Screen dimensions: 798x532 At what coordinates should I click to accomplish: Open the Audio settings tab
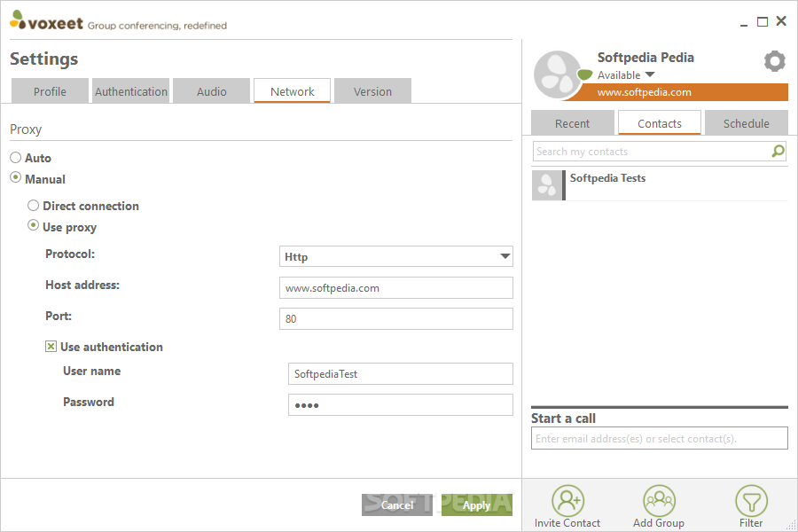[212, 91]
